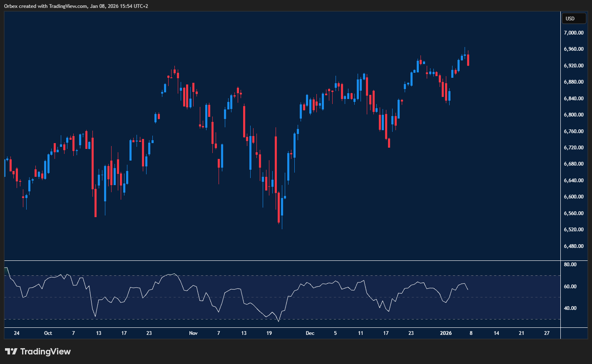Screen dimensions: 592x364
Task: Click the TradingView wordmark text
Action: (47, 352)
